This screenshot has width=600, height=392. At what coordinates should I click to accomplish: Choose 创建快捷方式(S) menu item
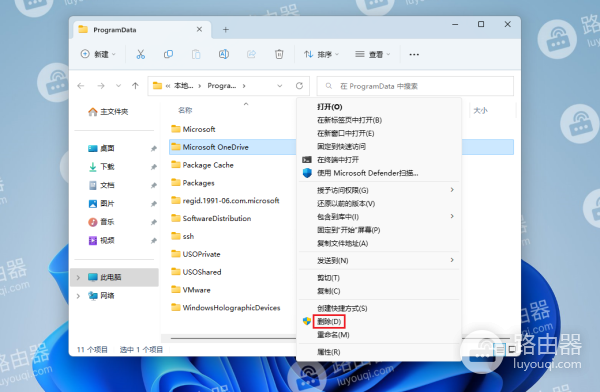coord(379,308)
